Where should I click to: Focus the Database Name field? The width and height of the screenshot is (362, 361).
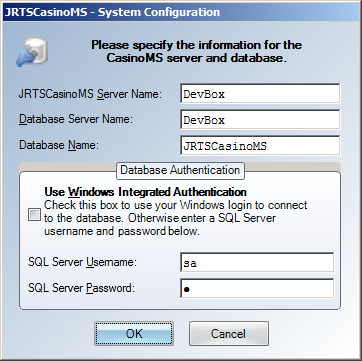(260, 145)
